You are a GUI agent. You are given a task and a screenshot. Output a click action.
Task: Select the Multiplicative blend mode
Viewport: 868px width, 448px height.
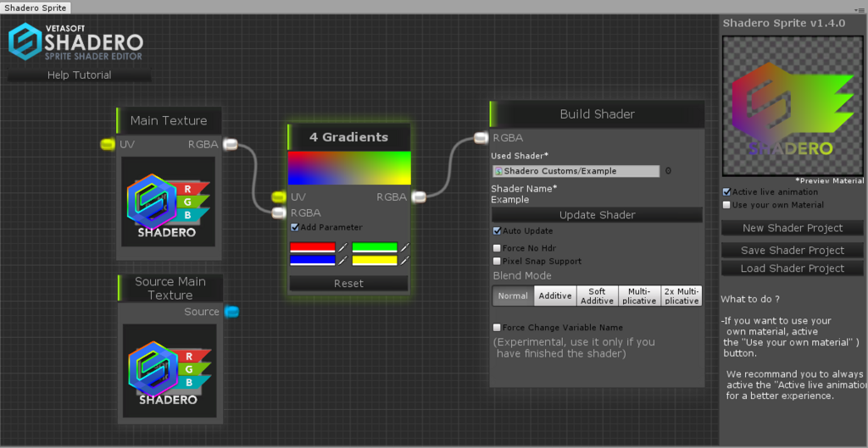pyautogui.click(x=639, y=296)
